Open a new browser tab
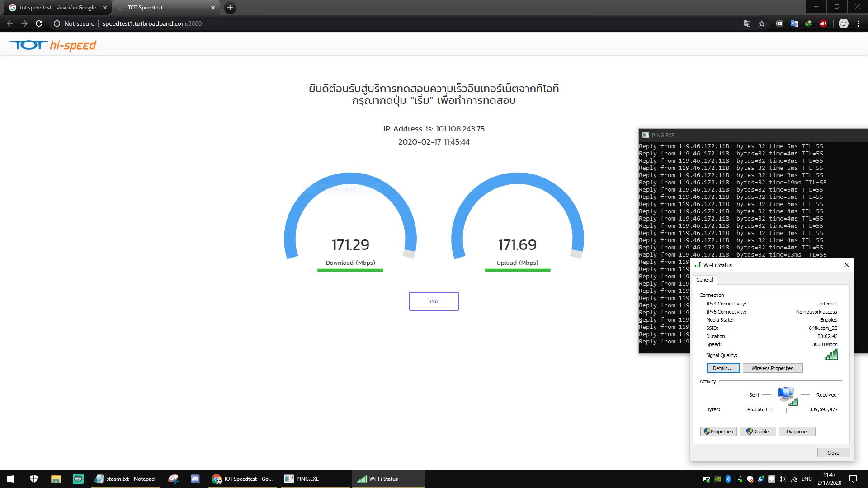 pos(230,8)
